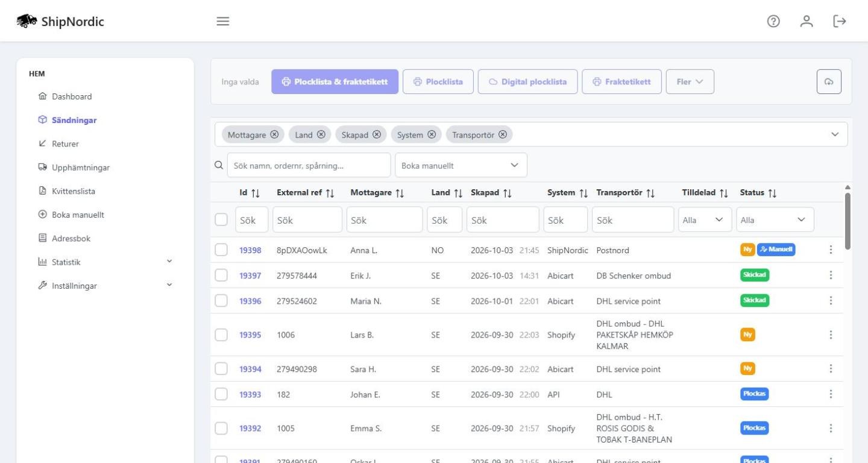Open Upphämtningar in sidebar
868x463 pixels.
pyautogui.click(x=74, y=168)
